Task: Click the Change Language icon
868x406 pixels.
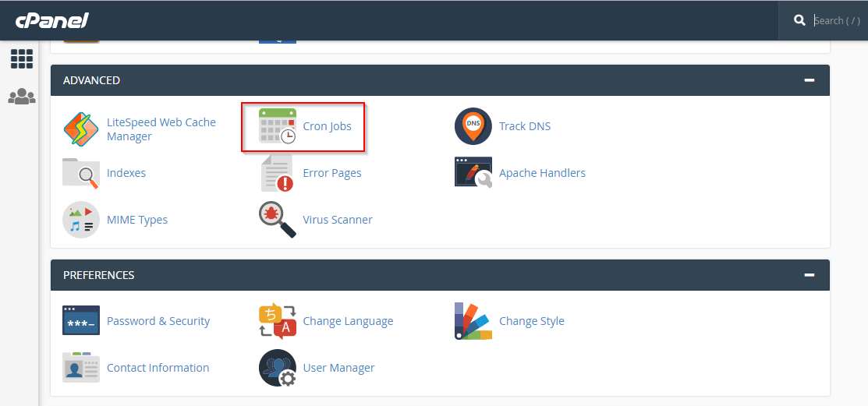Action: [x=278, y=321]
